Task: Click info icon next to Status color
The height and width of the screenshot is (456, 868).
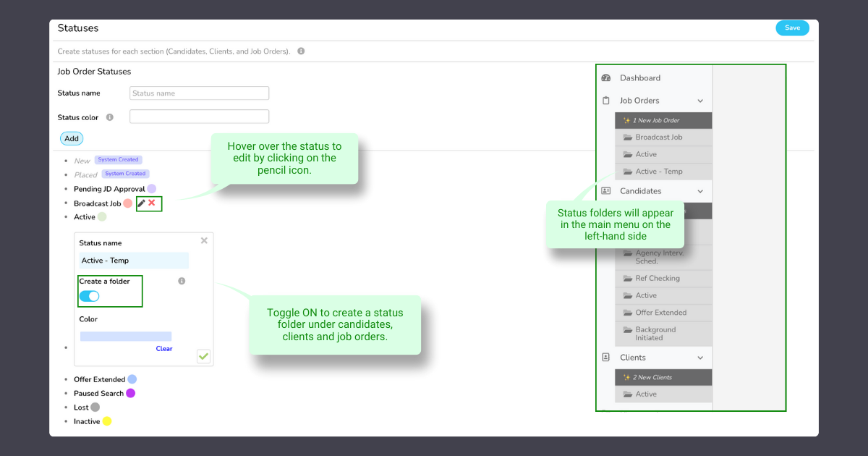Action: tap(110, 117)
